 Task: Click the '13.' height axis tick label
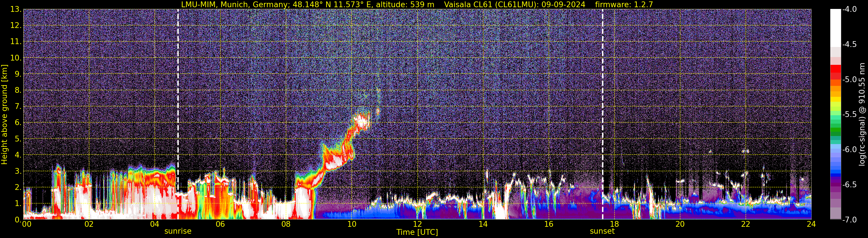click(16, 10)
